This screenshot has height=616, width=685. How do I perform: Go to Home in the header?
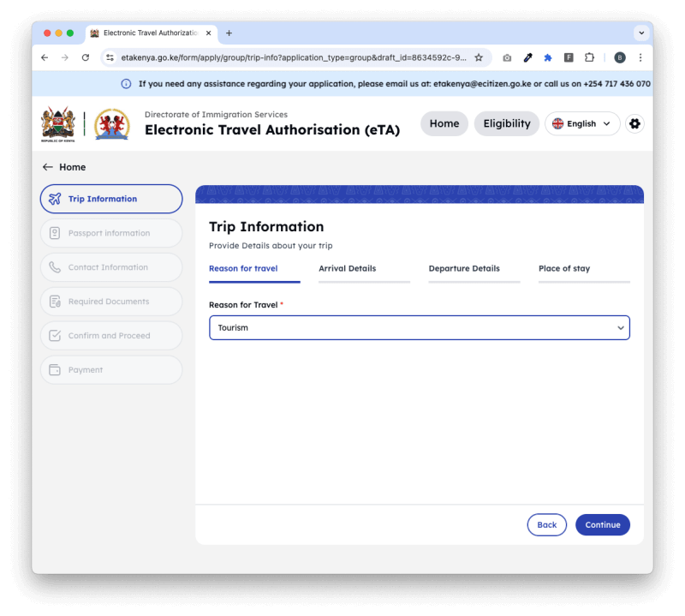tap(444, 123)
